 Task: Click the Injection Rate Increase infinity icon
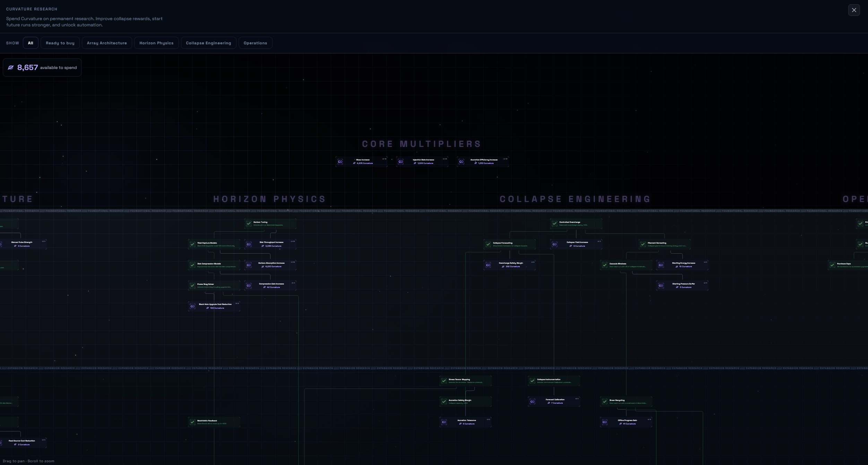401,162
